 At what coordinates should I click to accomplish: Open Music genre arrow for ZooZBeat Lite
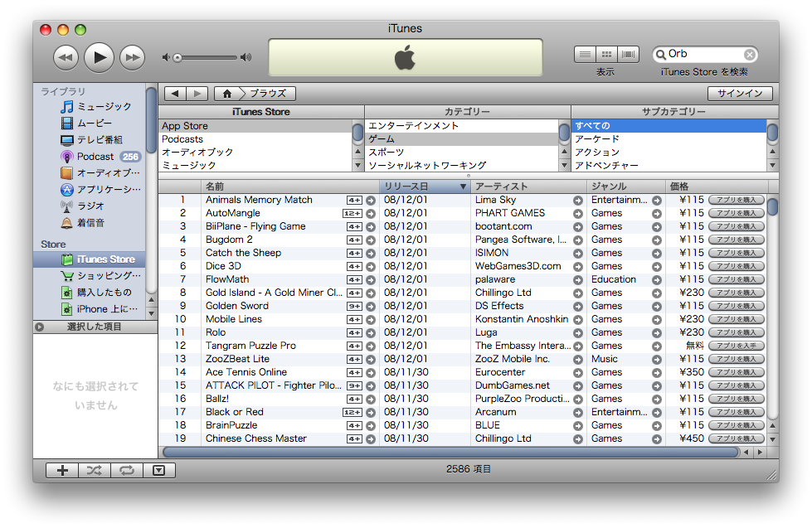tap(657, 359)
